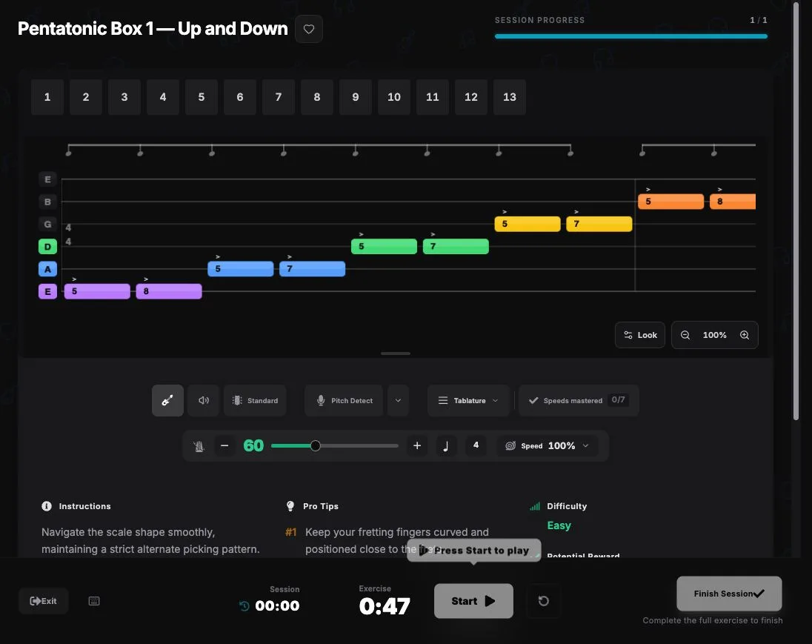The width and height of the screenshot is (812, 644).
Task: Open the Tablature view dropdown
Action: point(468,400)
